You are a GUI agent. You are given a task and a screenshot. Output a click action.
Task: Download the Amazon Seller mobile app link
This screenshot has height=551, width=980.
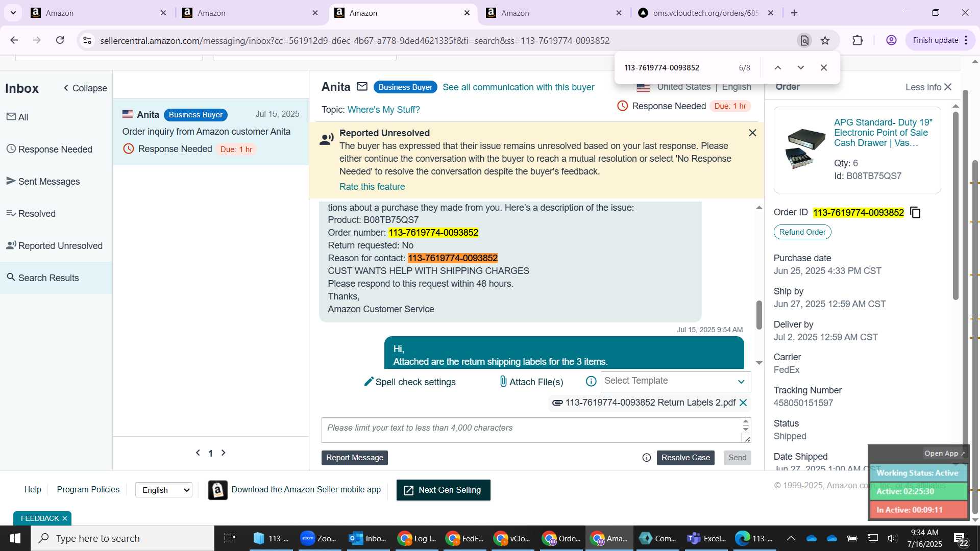(306, 489)
